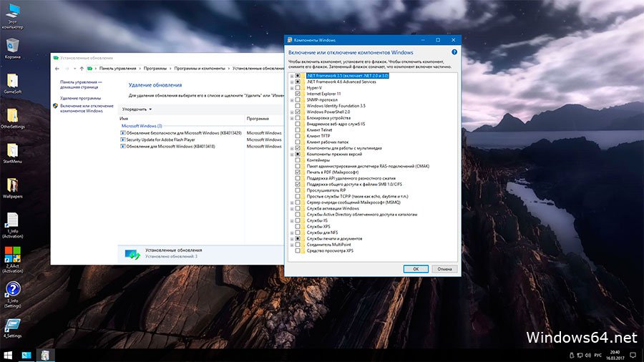Open the 3_Info (Settings) help icon
The height and width of the screenshot is (362, 644).
pyautogui.click(x=12, y=290)
